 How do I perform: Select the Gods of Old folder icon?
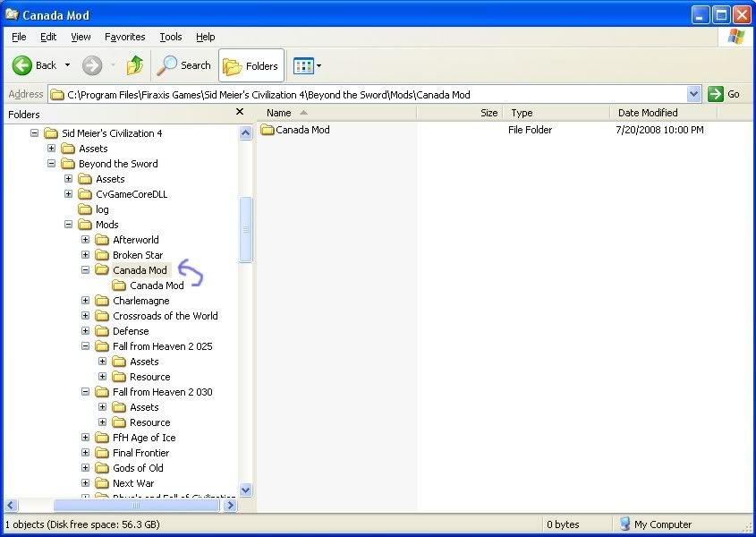click(x=102, y=468)
